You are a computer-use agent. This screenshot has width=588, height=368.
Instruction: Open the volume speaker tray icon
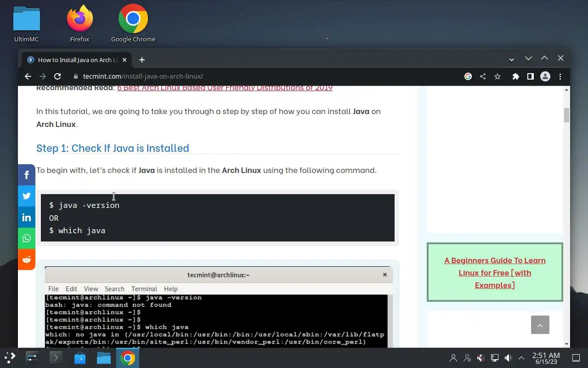click(x=508, y=358)
